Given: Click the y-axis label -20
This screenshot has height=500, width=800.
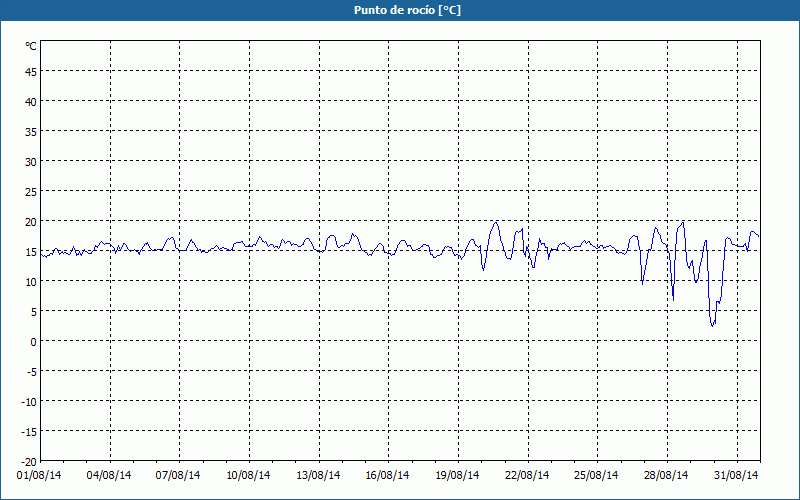Looking at the screenshot, I should [x=29, y=462].
